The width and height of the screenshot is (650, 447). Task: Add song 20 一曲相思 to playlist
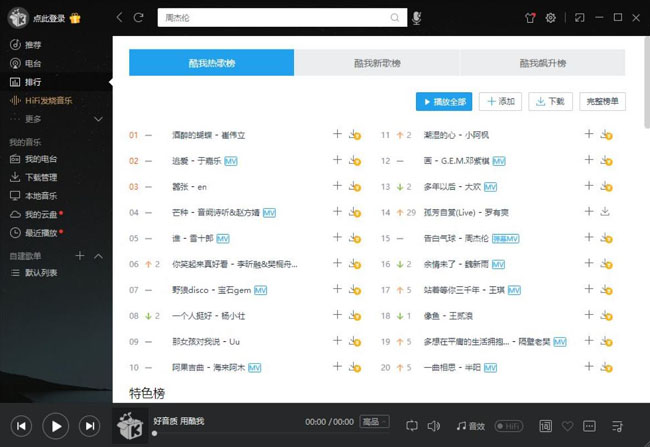coord(589,366)
